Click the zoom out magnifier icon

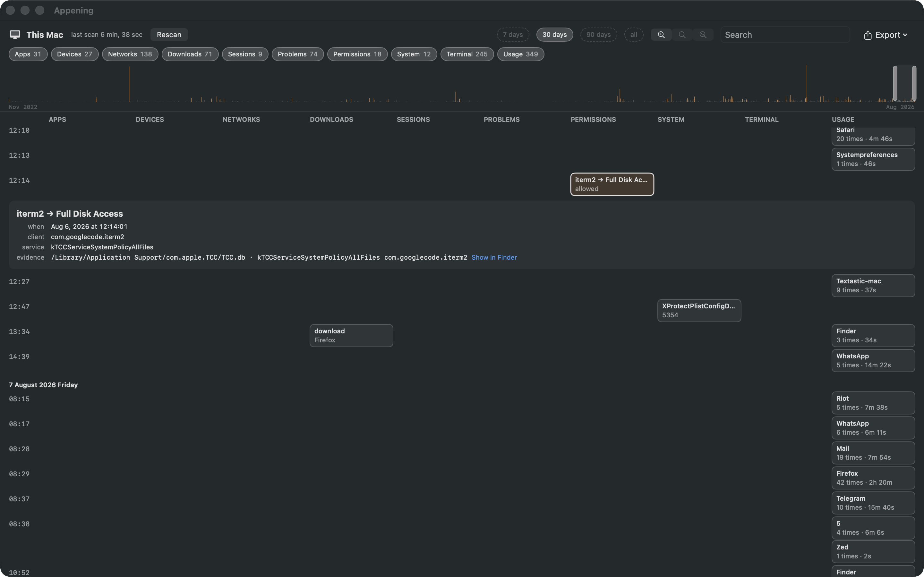coord(682,35)
